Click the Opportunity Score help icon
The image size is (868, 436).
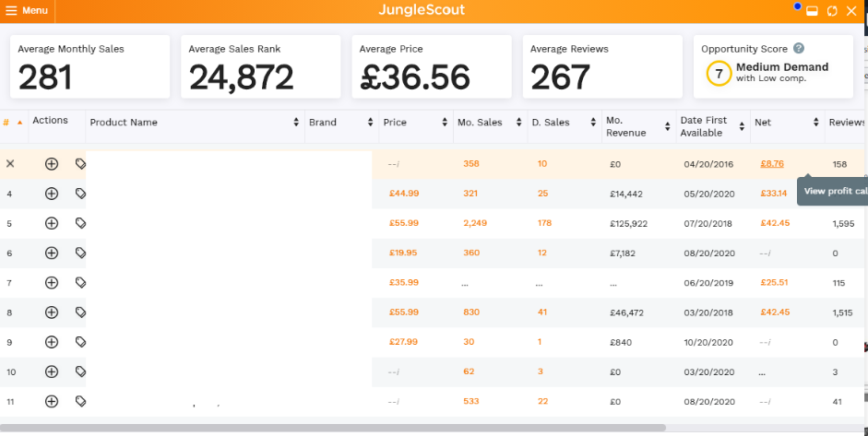(x=799, y=49)
